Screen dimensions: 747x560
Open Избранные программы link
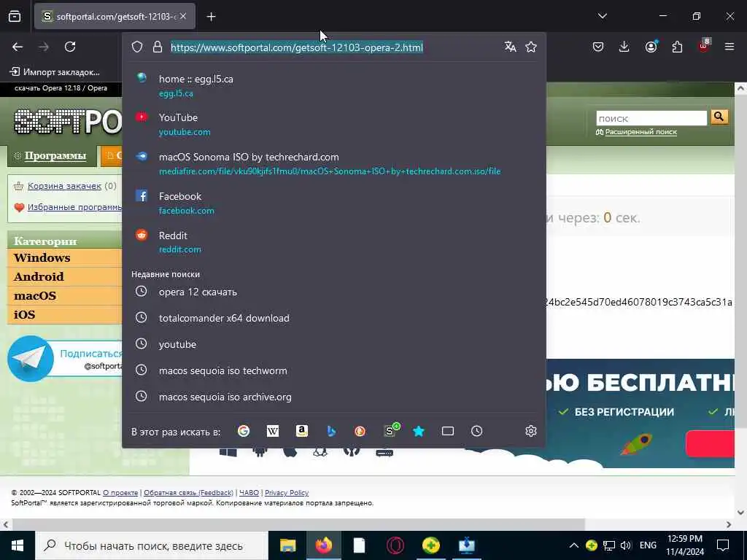coord(75,207)
